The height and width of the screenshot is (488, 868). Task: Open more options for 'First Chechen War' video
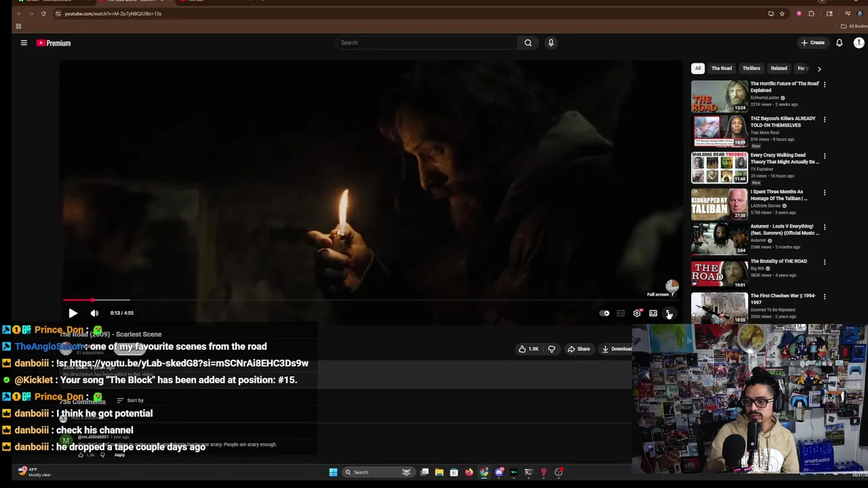(x=825, y=297)
